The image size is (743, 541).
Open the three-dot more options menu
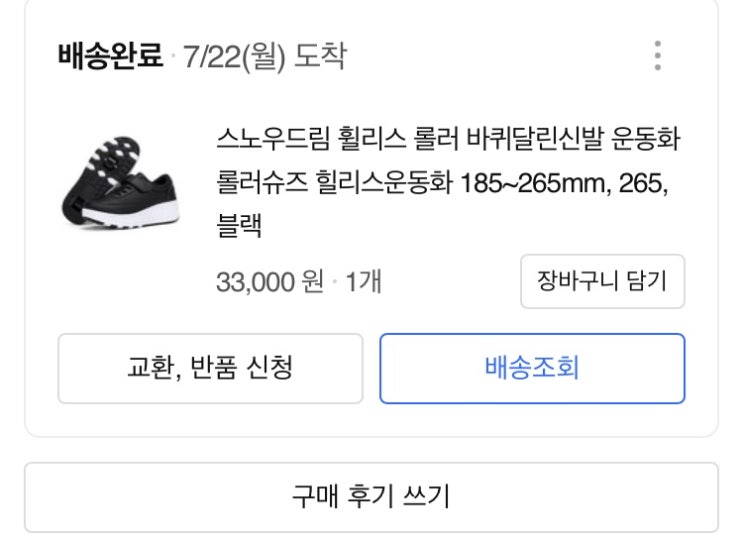tap(657, 56)
